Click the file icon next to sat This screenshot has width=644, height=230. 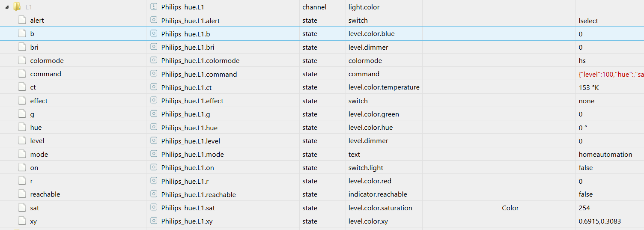click(22, 208)
